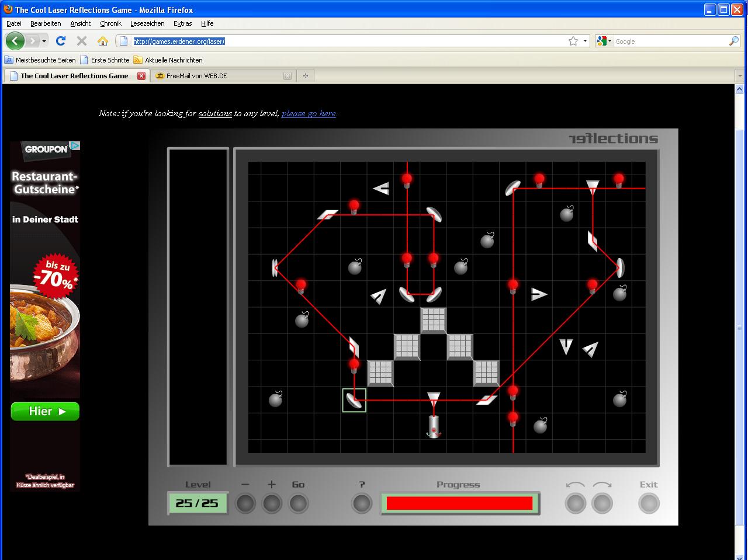Follow the 'please go here' solutions link
Screen dimensions: 748x560
pos(309,113)
